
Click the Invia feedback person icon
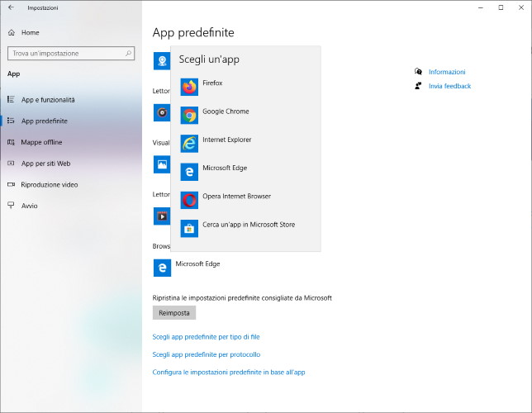(x=418, y=86)
